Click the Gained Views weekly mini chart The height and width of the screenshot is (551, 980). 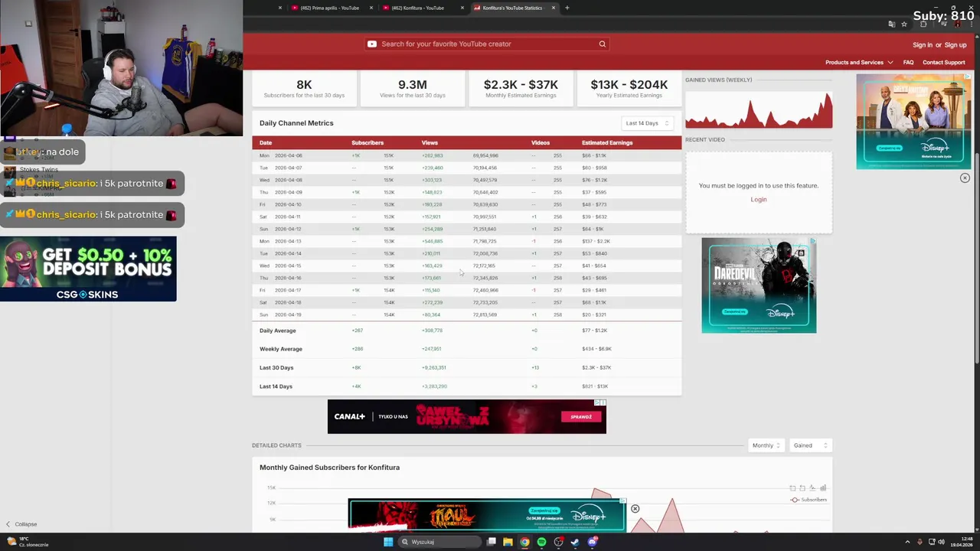pyautogui.click(x=759, y=109)
